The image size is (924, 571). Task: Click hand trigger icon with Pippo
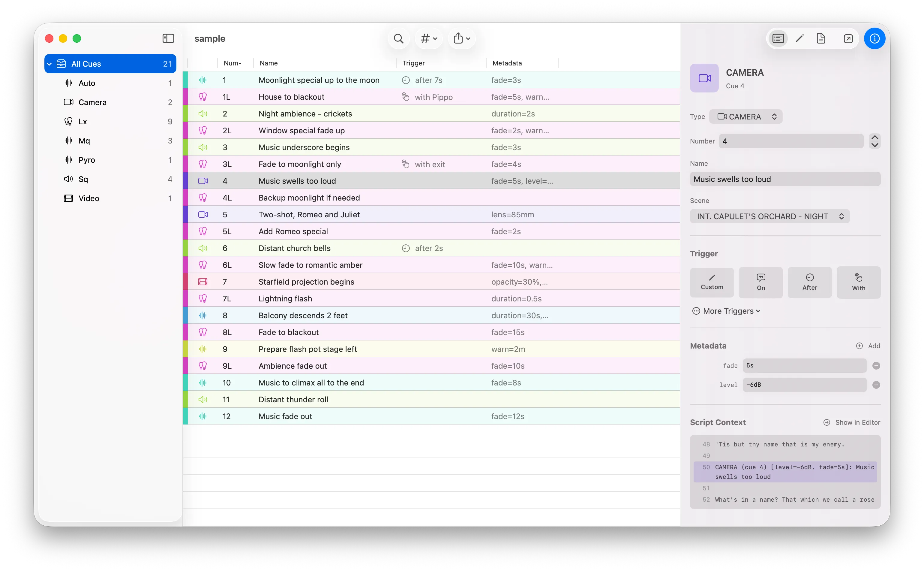click(x=406, y=97)
